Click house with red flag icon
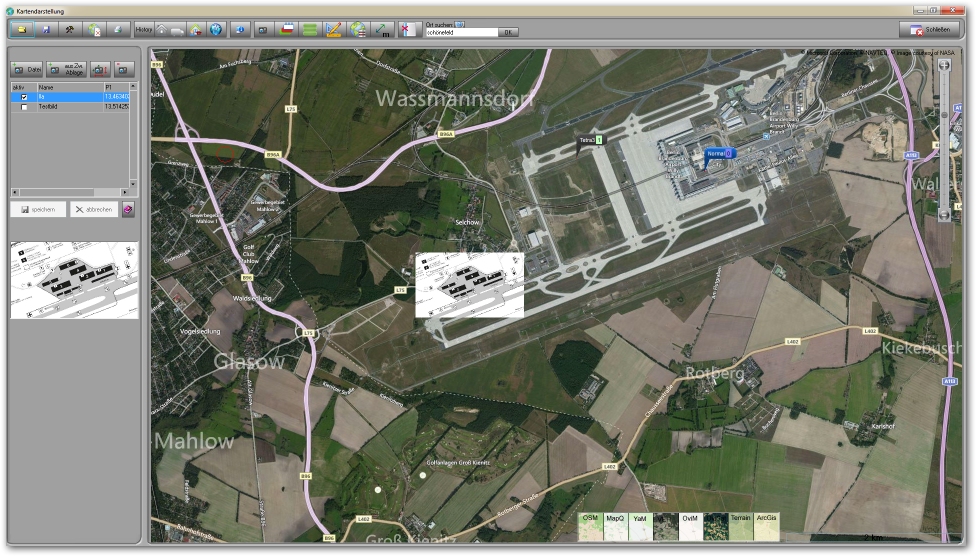The image size is (976, 556). coord(196,29)
